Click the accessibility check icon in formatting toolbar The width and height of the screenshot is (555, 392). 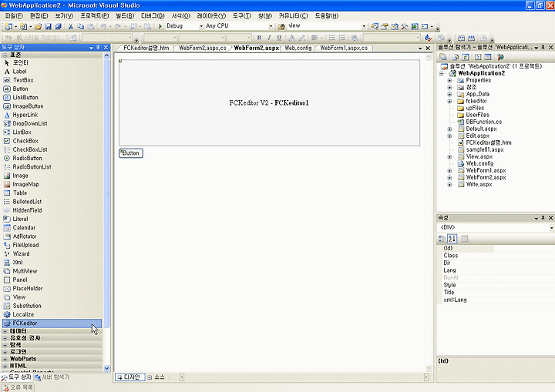click(429, 38)
